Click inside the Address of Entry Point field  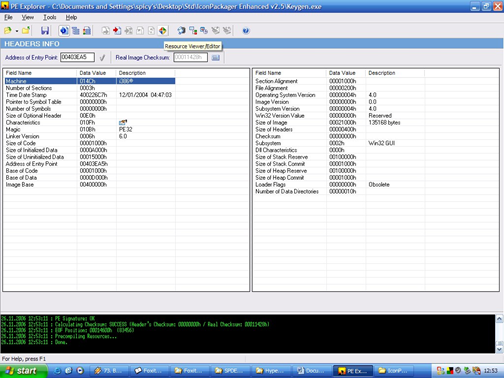(x=77, y=57)
